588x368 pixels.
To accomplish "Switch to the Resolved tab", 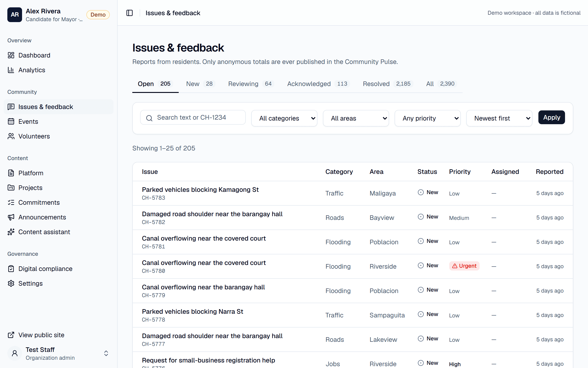I will click(388, 84).
